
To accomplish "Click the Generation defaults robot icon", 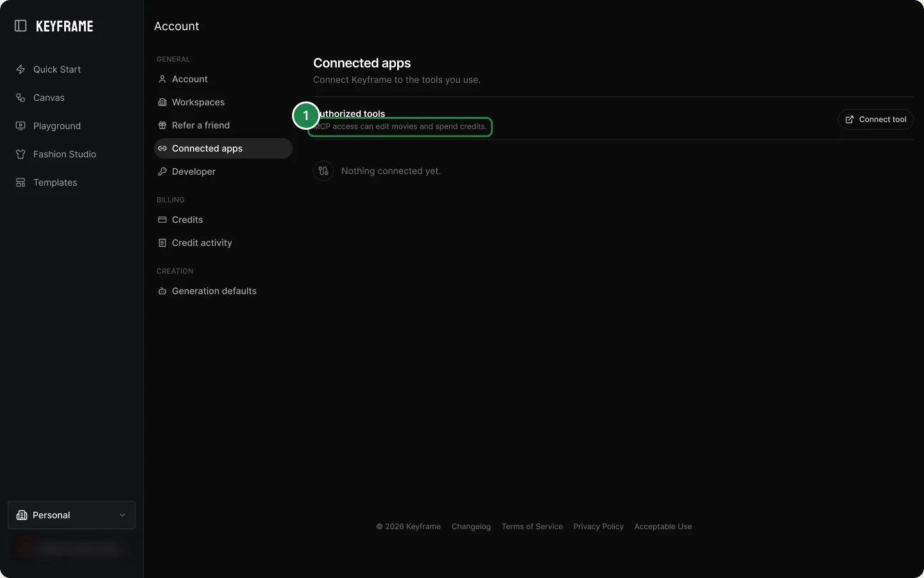I will click(x=162, y=291).
